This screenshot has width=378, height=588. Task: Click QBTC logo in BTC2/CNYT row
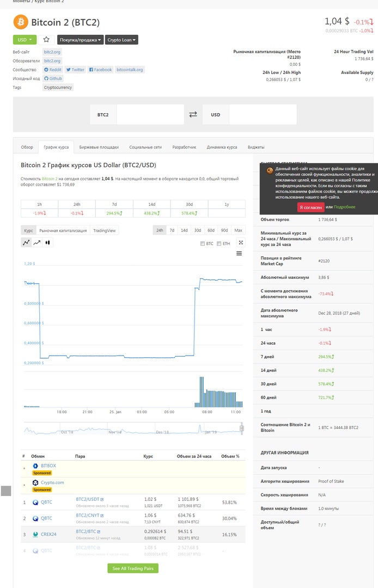pos(35,519)
